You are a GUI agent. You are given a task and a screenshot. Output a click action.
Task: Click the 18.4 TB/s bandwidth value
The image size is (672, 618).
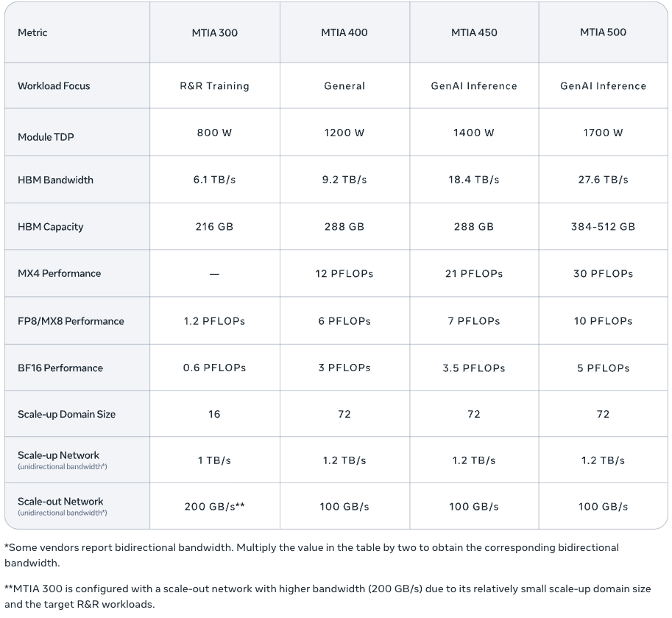pos(474,180)
